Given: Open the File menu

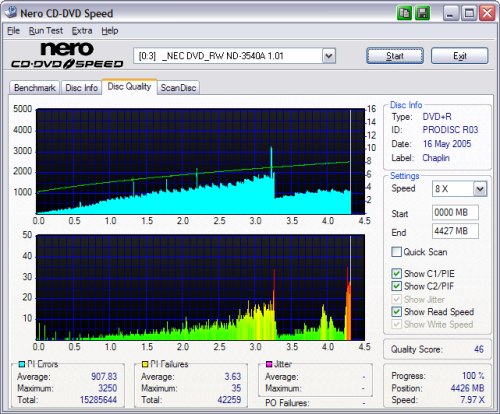Looking at the screenshot, I should (x=14, y=31).
